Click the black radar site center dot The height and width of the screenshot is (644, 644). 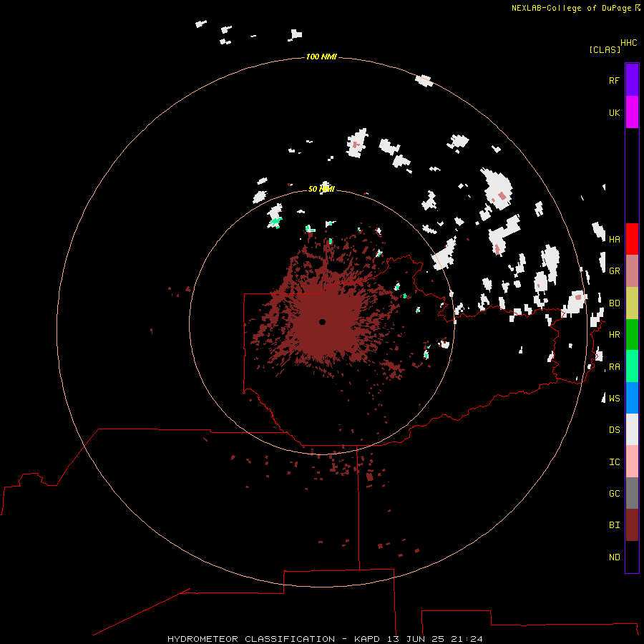[x=322, y=321]
